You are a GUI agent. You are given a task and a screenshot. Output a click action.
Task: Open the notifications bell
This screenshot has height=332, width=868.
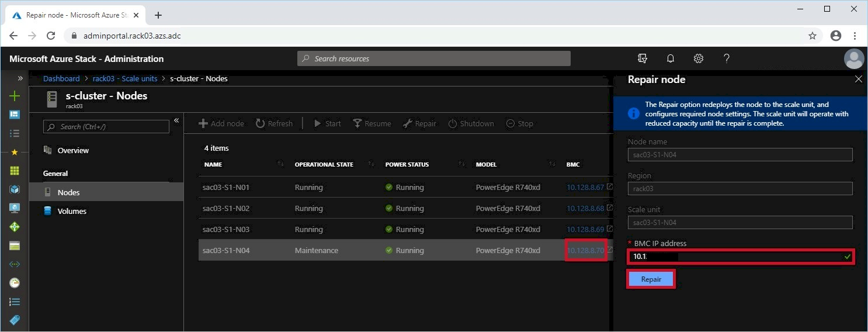(x=671, y=58)
